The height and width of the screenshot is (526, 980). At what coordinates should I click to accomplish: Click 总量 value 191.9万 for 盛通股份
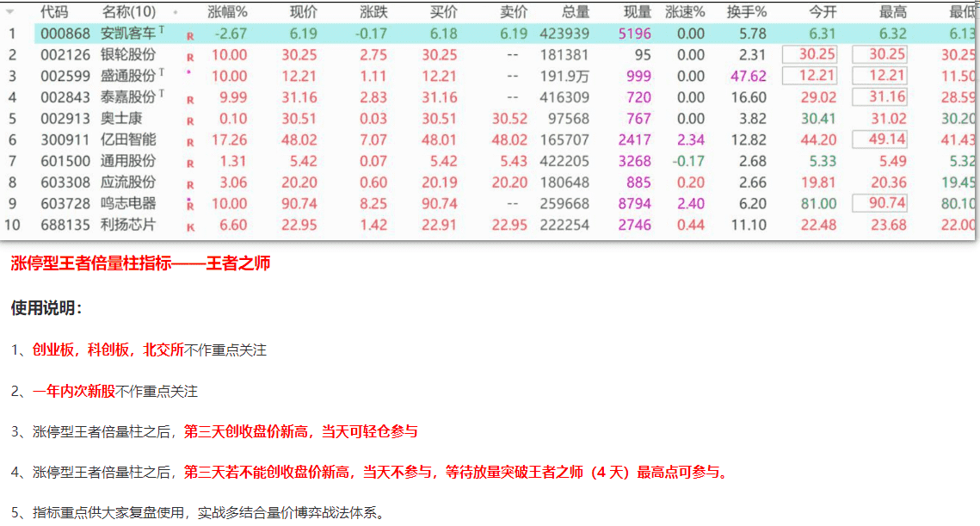(x=567, y=77)
